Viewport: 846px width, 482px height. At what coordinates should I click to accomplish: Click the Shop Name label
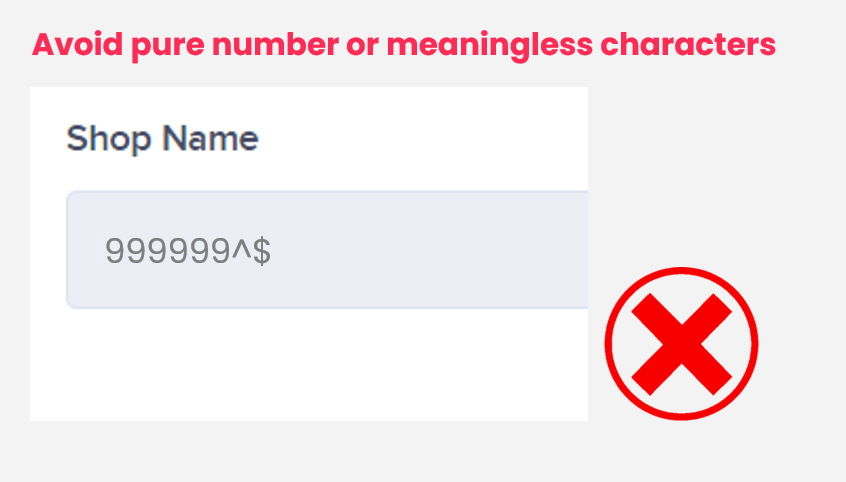point(162,139)
